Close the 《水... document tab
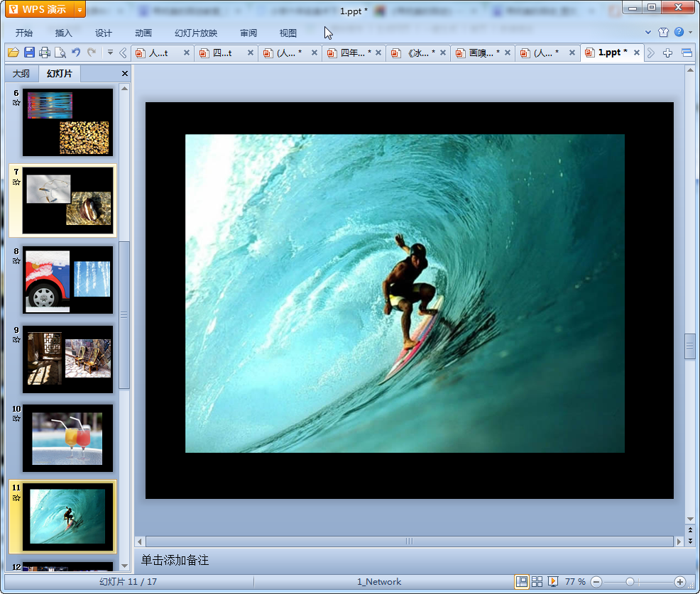 point(443,53)
